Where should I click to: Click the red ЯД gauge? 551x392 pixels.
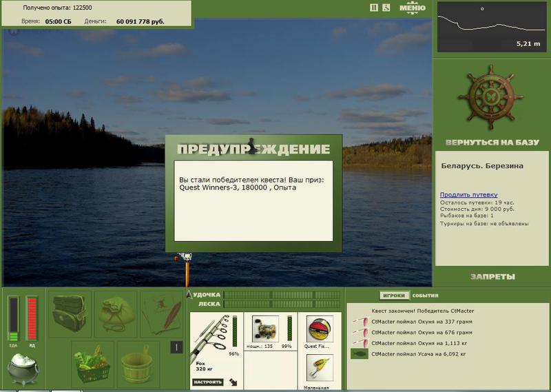click(32, 319)
